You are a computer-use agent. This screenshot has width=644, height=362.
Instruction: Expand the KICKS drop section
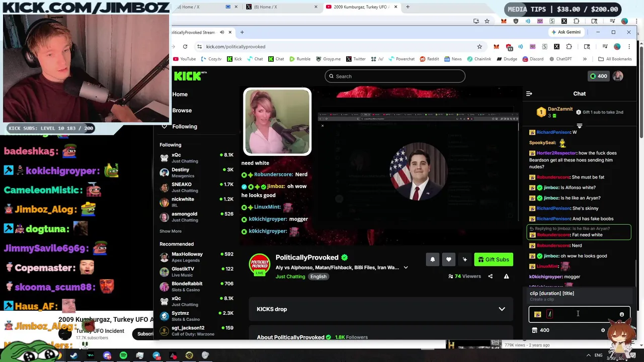pyautogui.click(x=381, y=309)
